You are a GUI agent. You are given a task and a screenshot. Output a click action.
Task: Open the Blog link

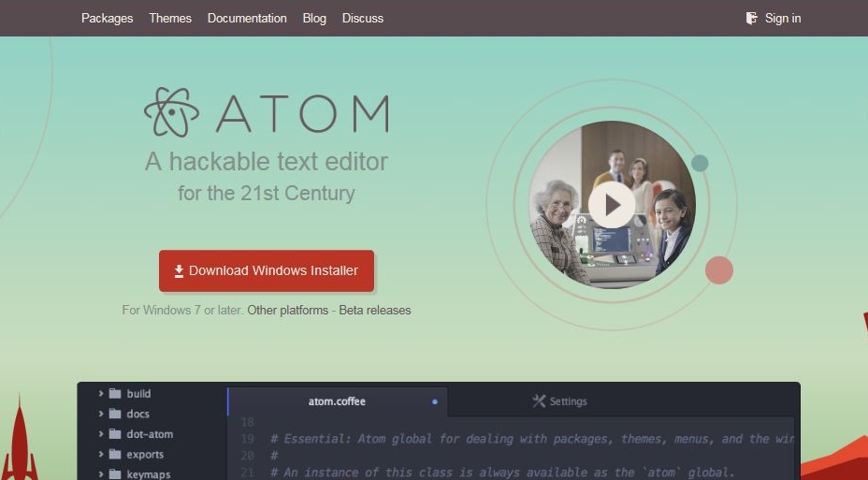pyautogui.click(x=314, y=19)
